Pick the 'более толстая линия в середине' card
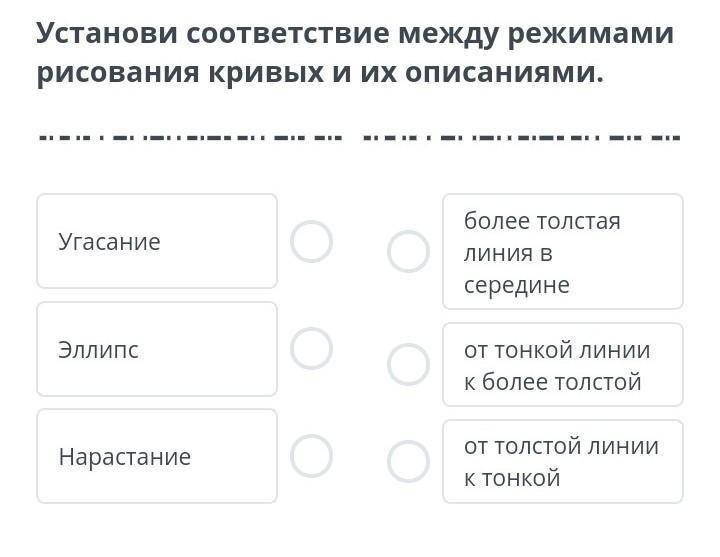 (562, 252)
